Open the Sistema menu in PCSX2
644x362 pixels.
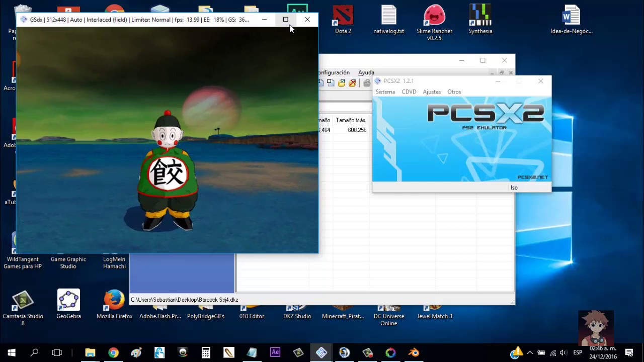click(385, 92)
